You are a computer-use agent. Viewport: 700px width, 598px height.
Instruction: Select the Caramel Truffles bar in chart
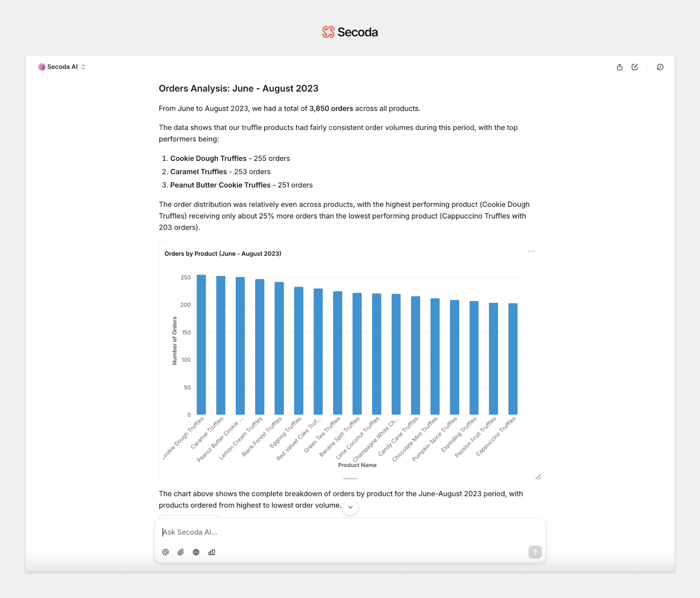(221, 345)
